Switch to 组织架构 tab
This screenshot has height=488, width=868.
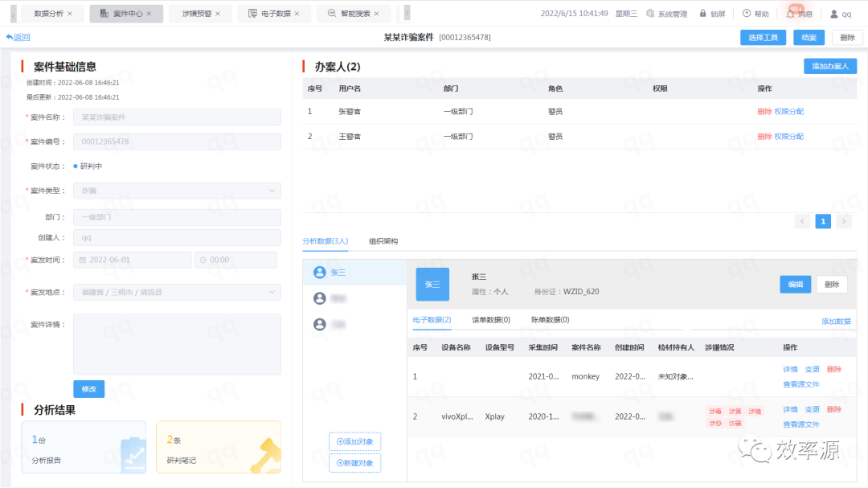[383, 241]
